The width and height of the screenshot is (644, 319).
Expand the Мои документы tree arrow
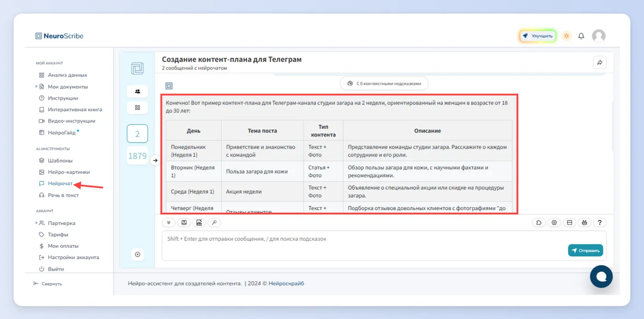coord(36,86)
